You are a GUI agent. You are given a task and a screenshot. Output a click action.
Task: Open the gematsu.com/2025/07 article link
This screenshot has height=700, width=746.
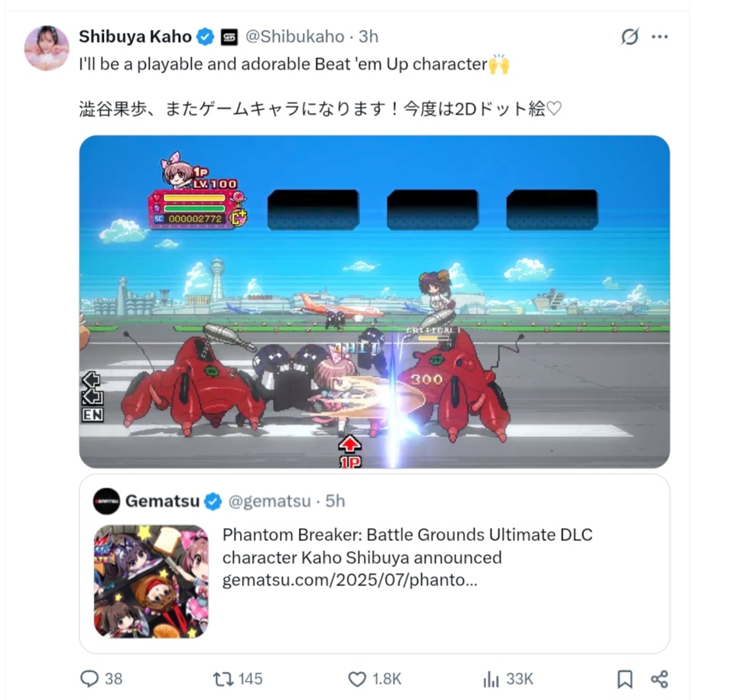tap(350, 580)
